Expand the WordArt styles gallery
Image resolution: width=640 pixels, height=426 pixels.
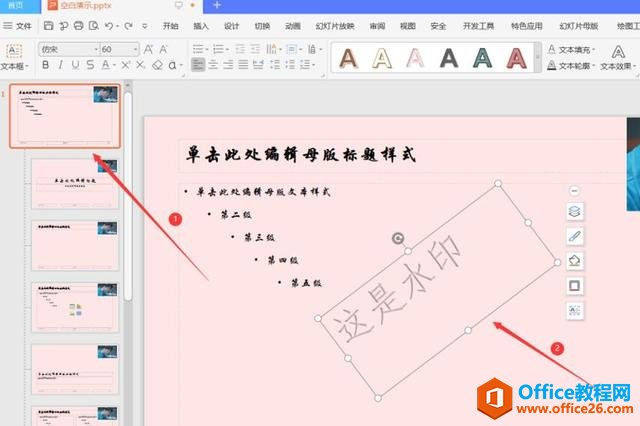(537, 58)
